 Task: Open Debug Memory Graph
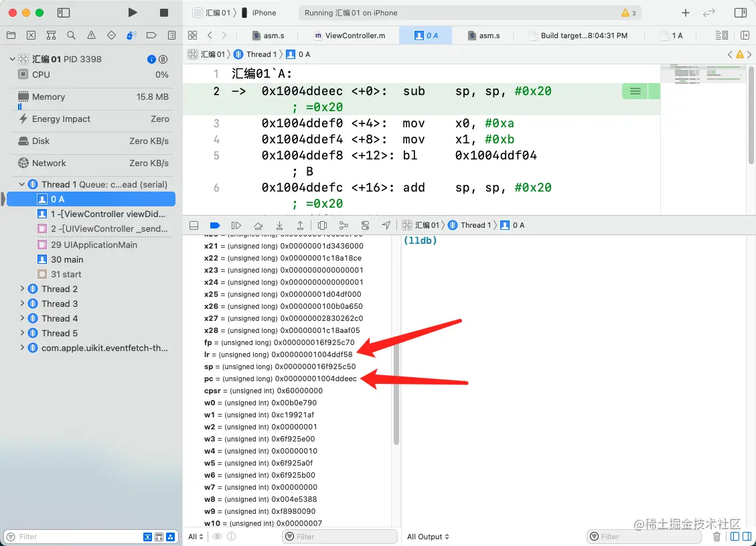[x=344, y=225]
